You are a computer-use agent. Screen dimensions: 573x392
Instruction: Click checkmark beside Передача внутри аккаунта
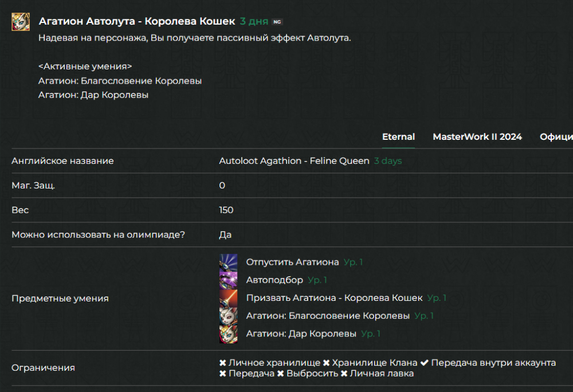pyautogui.click(x=425, y=362)
